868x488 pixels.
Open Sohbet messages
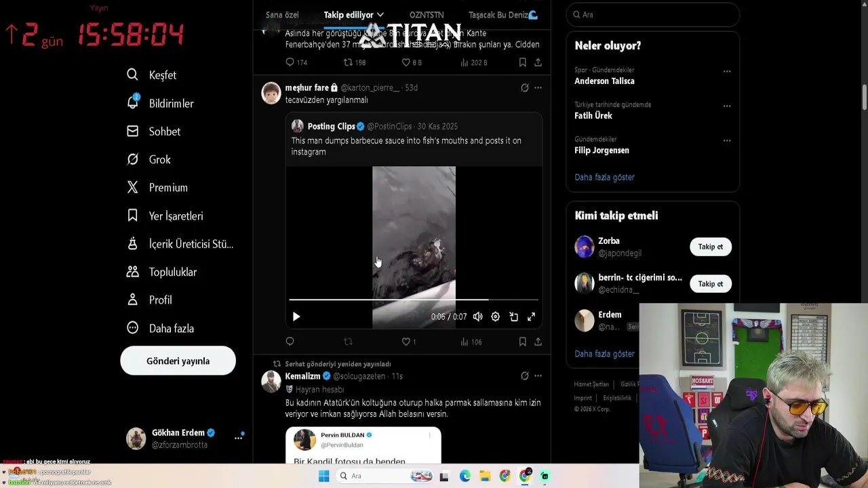[153, 131]
